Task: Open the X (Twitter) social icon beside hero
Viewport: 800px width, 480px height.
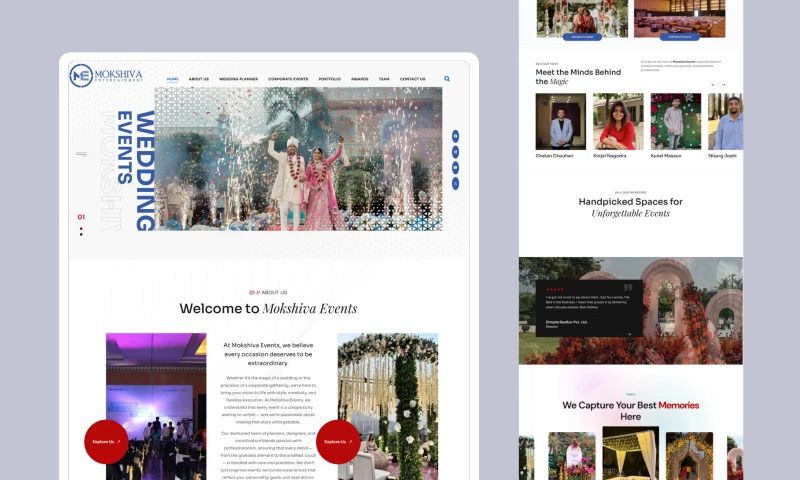Action: click(x=455, y=184)
